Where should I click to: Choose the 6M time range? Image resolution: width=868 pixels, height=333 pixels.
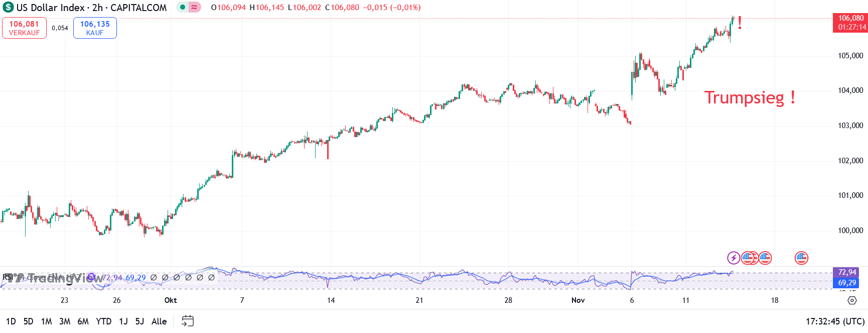[83, 321]
